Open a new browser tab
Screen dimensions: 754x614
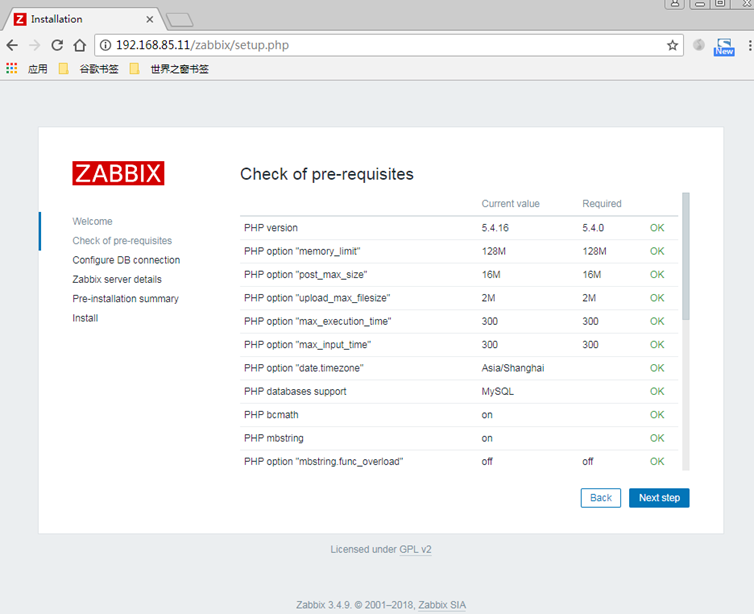[179, 20]
